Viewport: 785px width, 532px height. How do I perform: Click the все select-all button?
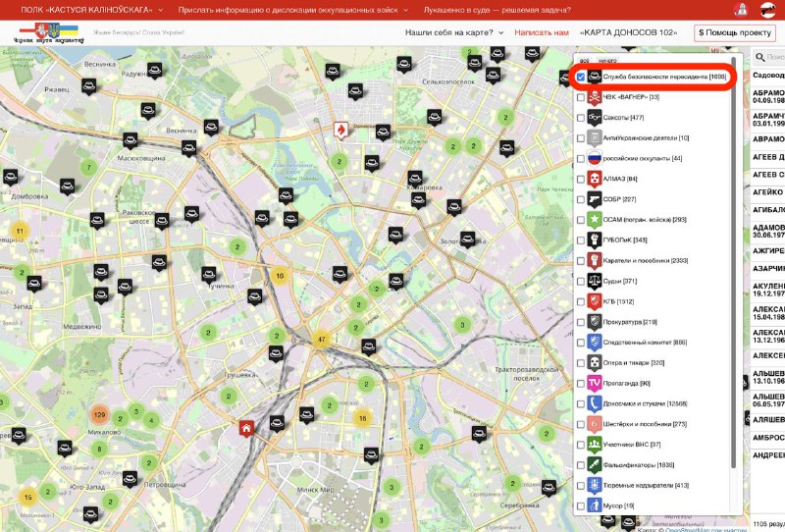pyautogui.click(x=584, y=61)
